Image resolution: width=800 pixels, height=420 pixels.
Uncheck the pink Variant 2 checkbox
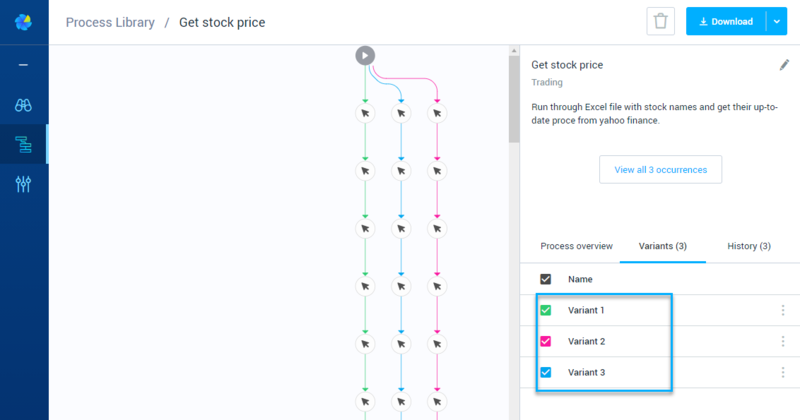pyautogui.click(x=545, y=341)
